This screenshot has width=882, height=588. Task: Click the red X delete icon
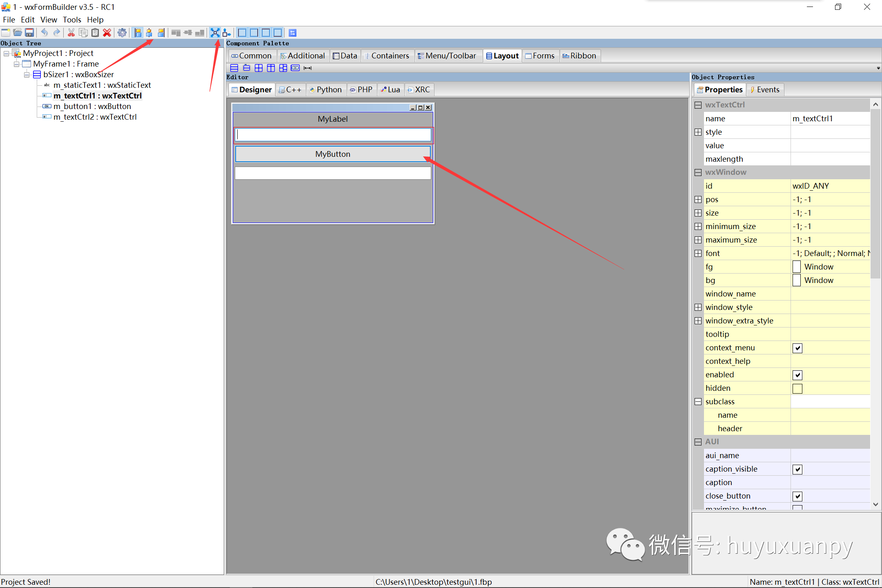tap(107, 33)
